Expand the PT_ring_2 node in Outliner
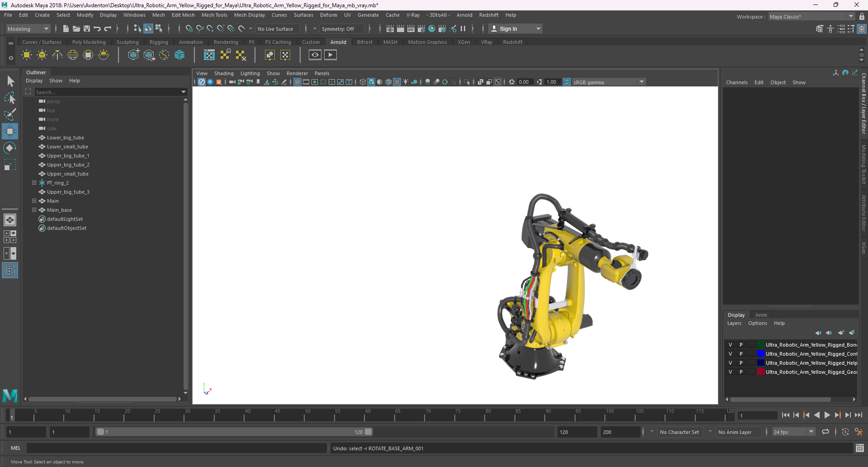This screenshot has height=467, width=868. 34,183
